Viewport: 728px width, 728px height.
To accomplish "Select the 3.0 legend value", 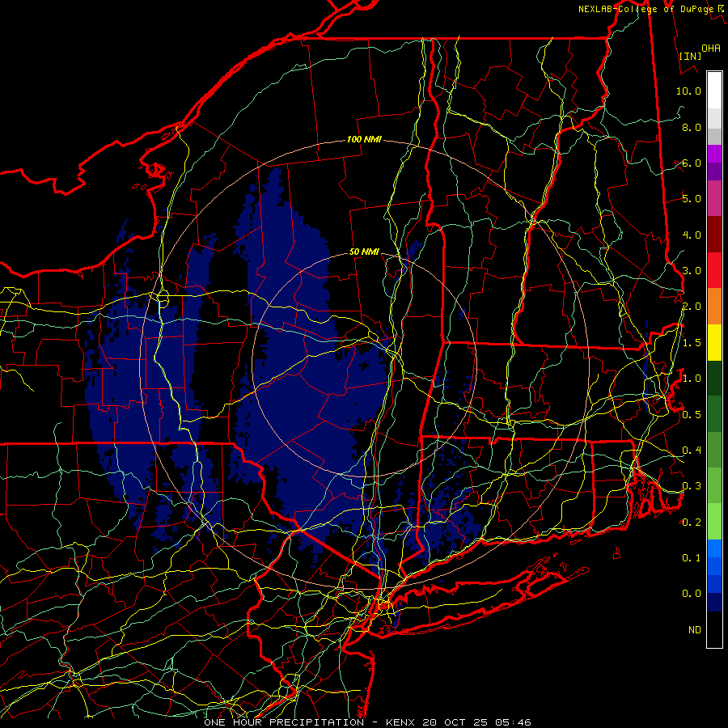I will (691, 271).
